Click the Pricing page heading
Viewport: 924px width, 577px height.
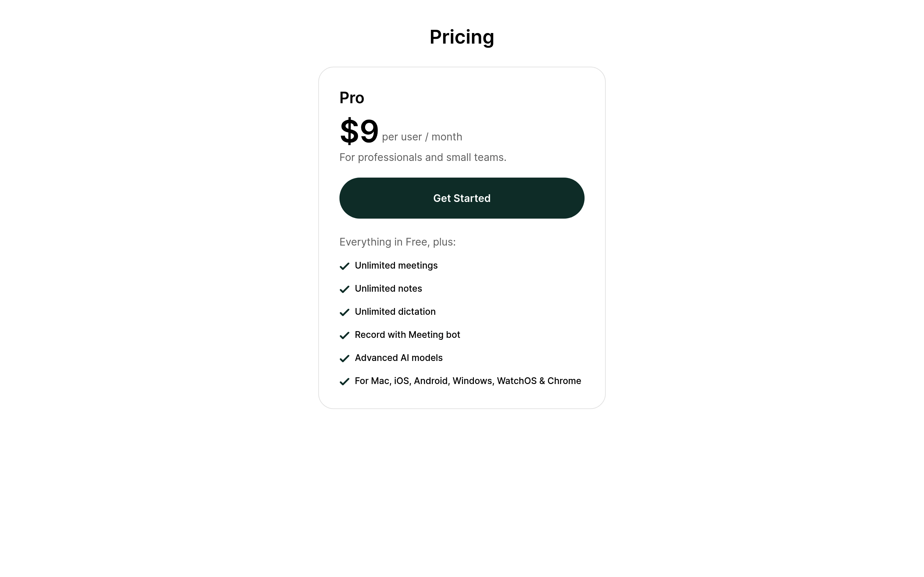pyautogui.click(x=462, y=37)
